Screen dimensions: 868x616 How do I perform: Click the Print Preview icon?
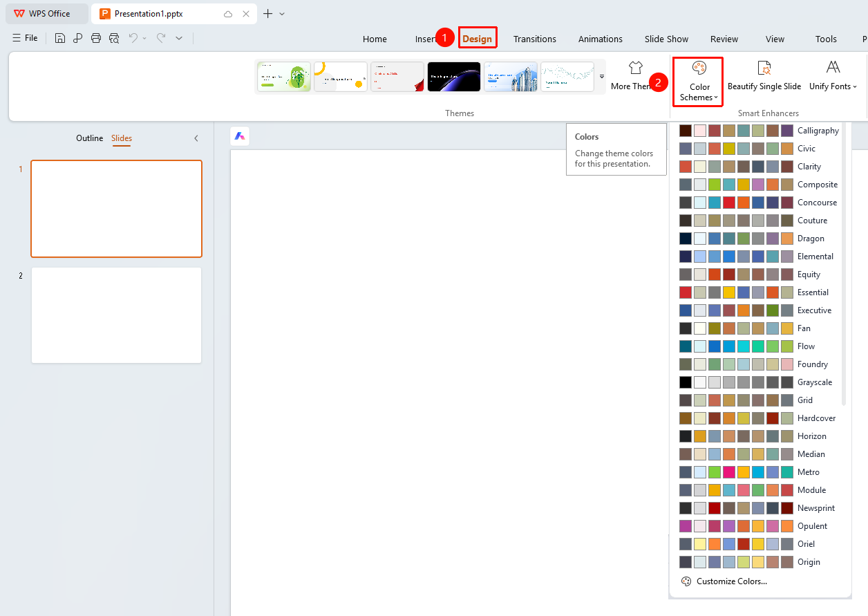coord(114,38)
